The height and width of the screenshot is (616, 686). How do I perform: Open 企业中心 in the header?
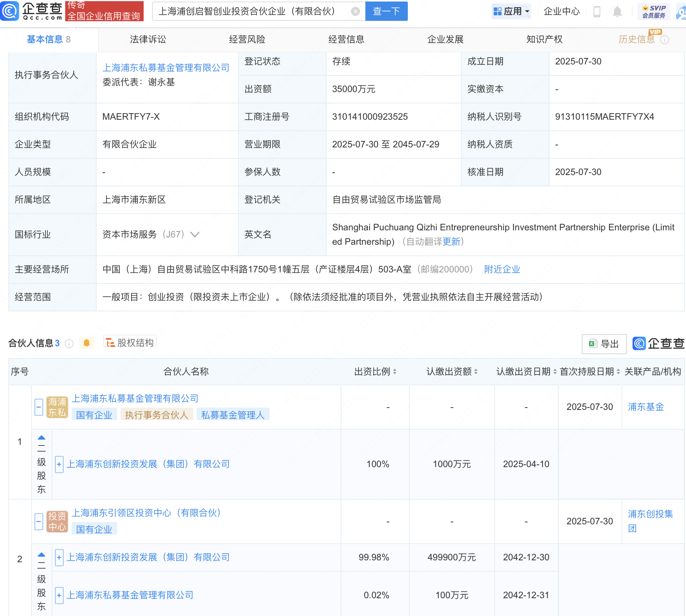(x=562, y=11)
